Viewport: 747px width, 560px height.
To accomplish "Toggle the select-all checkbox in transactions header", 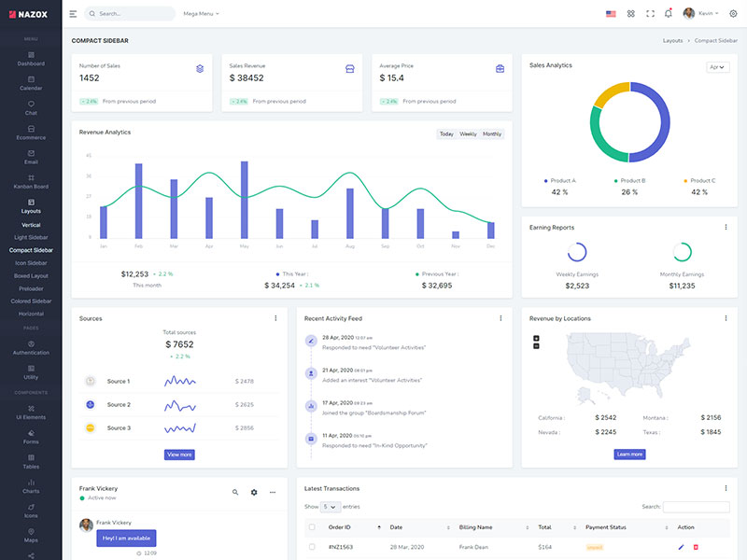I will 312,527.
